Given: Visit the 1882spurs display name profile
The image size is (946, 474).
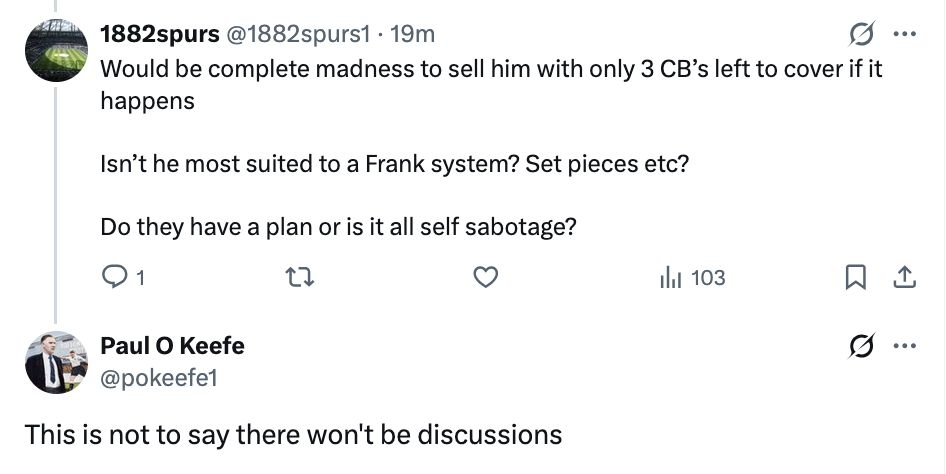Looking at the screenshot, I should 160,34.
